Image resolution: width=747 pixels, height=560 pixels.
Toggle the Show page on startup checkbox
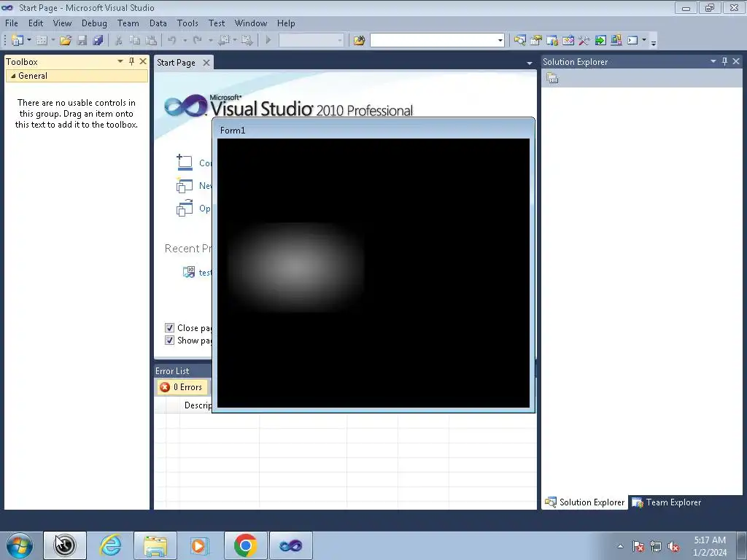point(169,340)
